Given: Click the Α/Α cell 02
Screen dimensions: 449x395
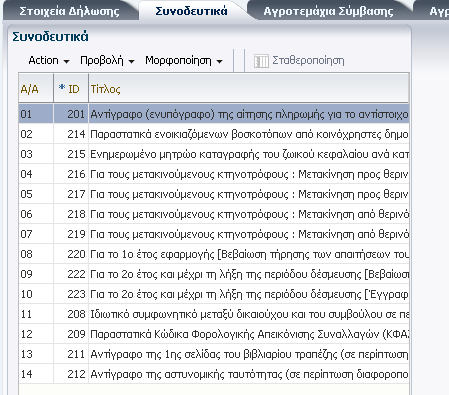Looking at the screenshot, I should click(x=36, y=134).
